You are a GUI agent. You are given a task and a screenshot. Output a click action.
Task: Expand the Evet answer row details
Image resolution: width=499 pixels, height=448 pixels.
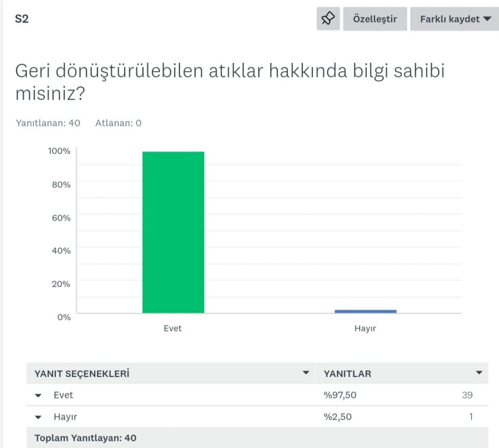38,395
